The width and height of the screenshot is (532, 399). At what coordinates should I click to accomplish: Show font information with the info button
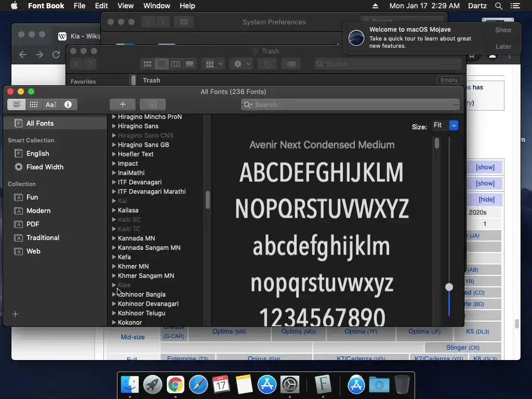click(68, 104)
